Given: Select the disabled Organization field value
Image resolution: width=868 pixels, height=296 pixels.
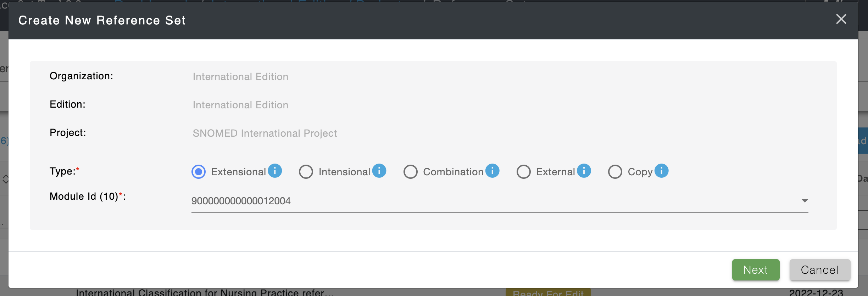Looking at the screenshot, I should click(x=240, y=76).
